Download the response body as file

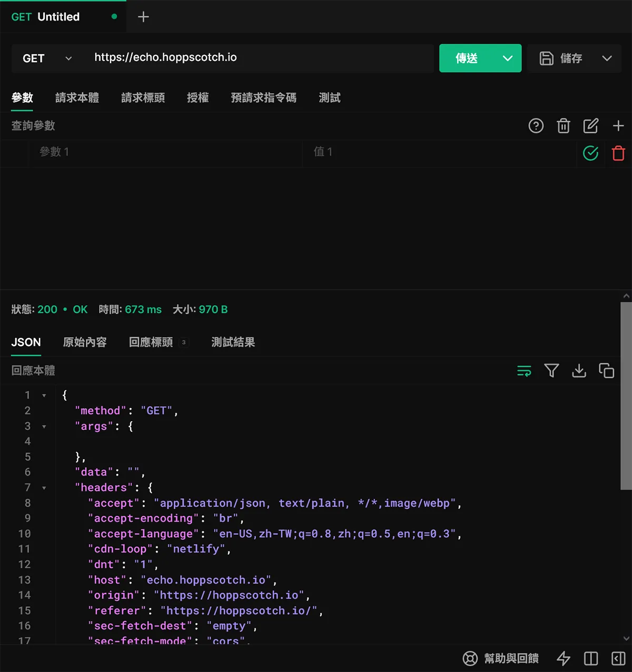pos(579,371)
